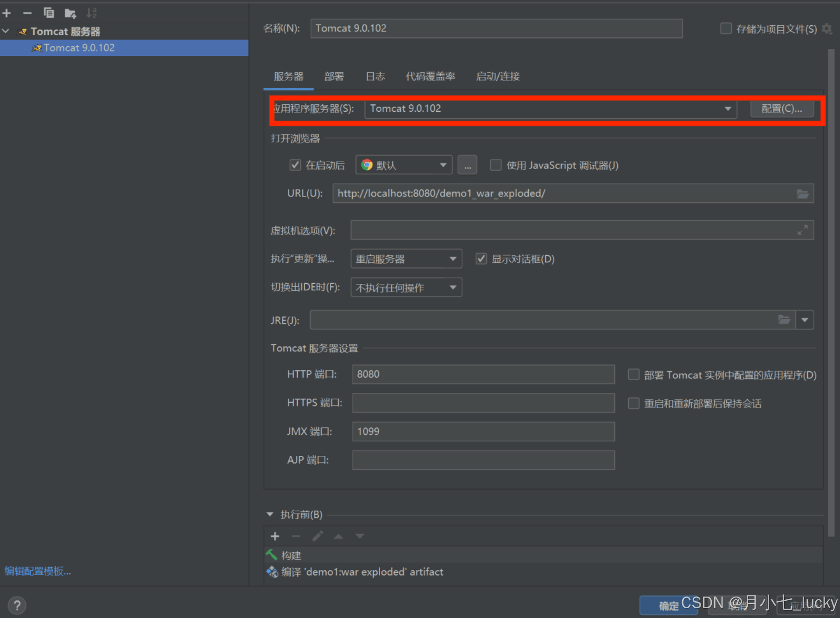Click the HTTPS 端口 input field
This screenshot has height=618, width=840.
click(x=483, y=403)
